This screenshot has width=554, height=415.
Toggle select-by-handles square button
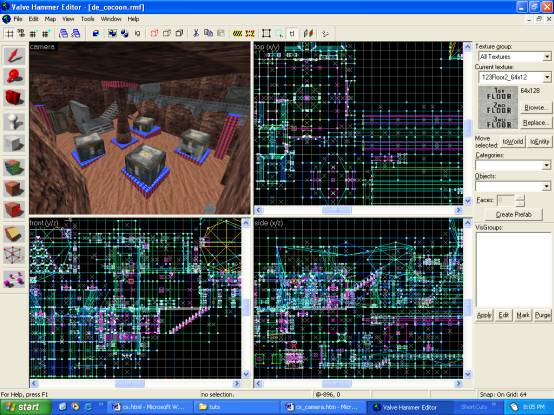click(x=266, y=34)
